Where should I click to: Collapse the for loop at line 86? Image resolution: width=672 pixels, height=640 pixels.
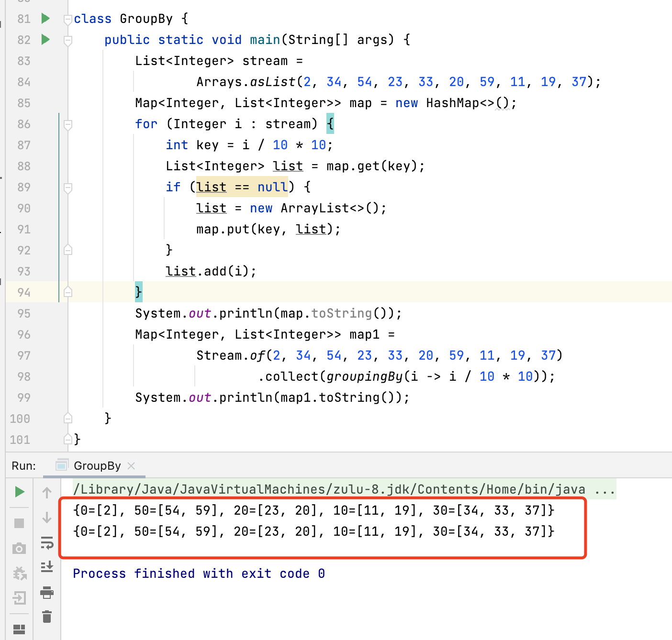click(x=68, y=125)
